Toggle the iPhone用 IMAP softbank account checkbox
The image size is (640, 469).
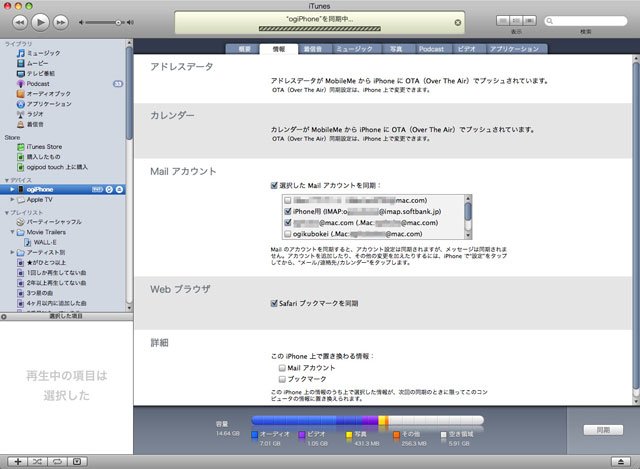pos(288,211)
